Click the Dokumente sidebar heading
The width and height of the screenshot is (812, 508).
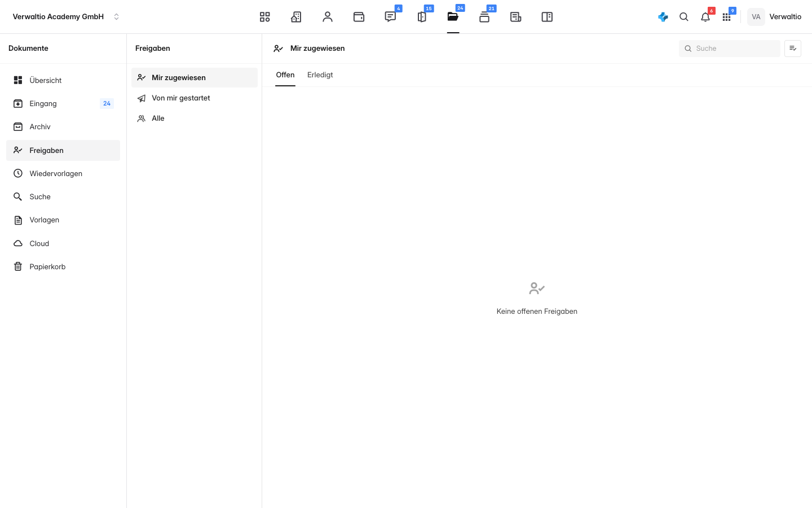(28, 49)
